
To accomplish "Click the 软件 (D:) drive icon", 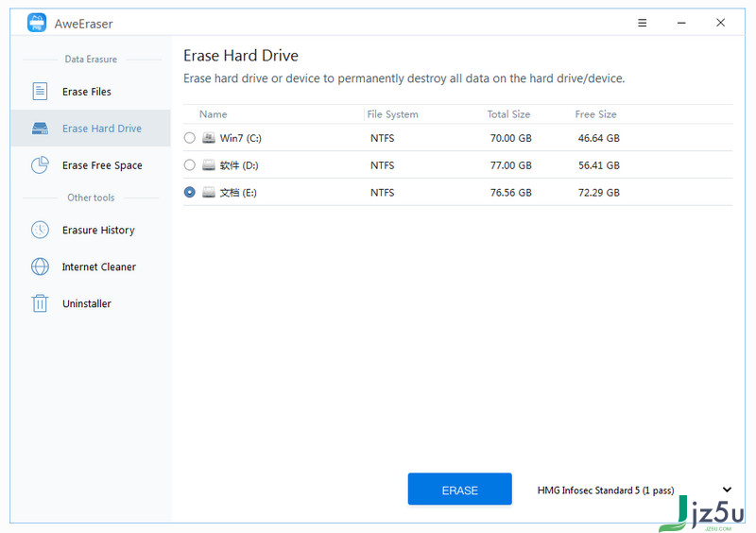I will [208, 165].
